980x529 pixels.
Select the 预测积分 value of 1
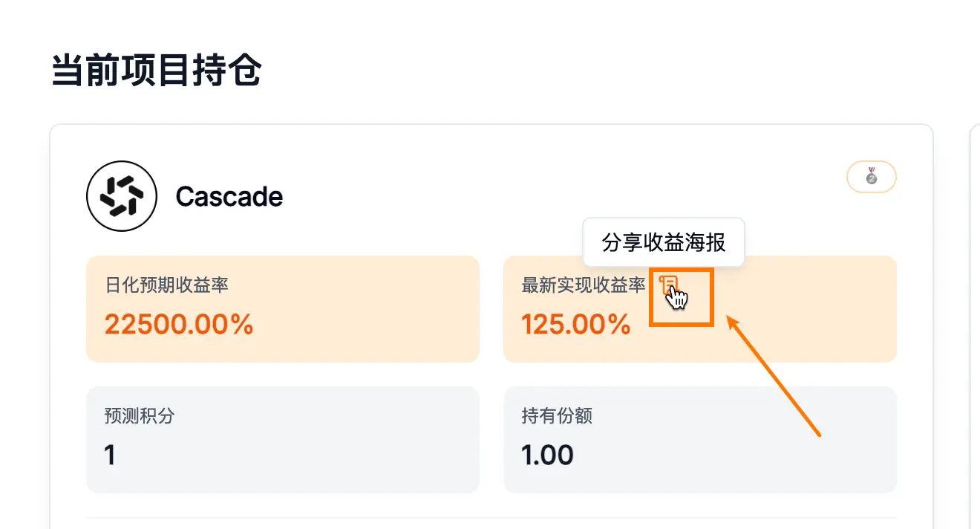point(110,455)
